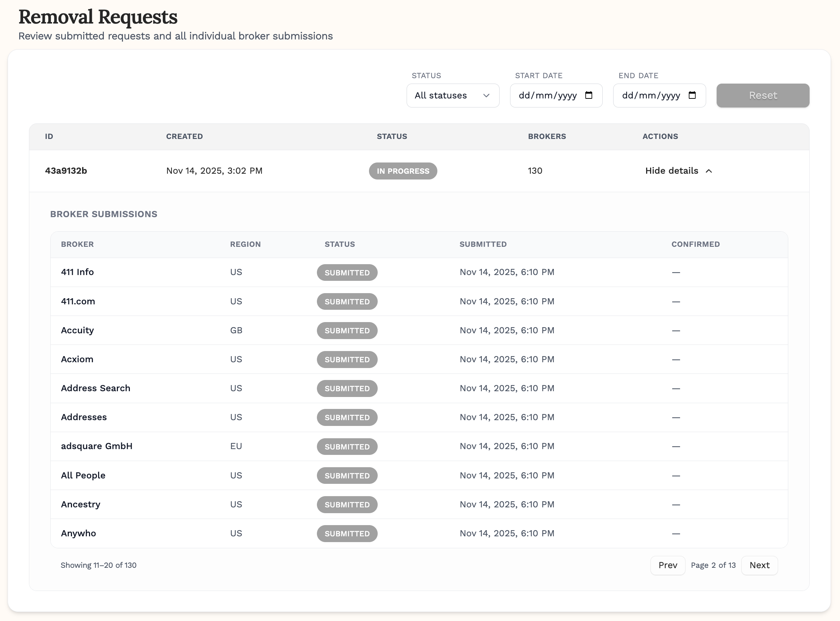Screen dimensions: 840x621
Task: Expand the CONFIRMED column for Accuity
Action: 676,330
